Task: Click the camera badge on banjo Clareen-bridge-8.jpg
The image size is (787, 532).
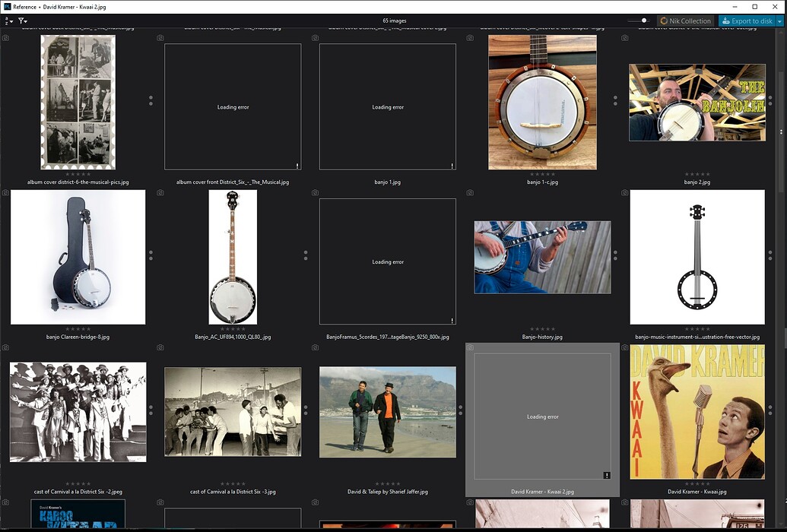Action: (6, 192)
